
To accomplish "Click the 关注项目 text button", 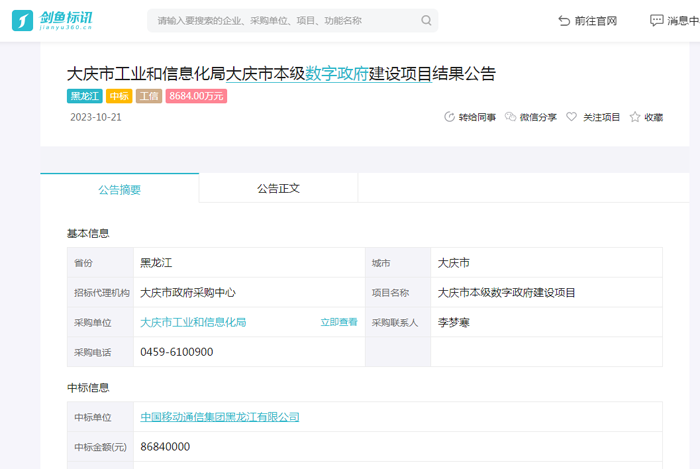I will pyautogui.click(x=601, y=117).
